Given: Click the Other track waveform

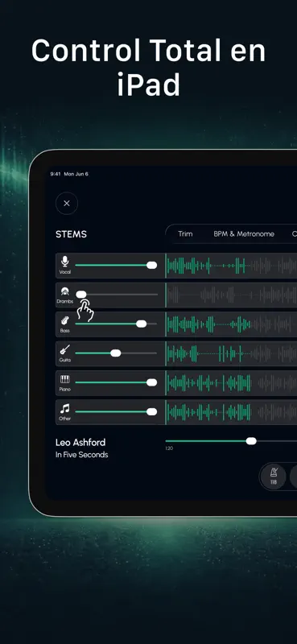Looking at the screenshot, I should pos(231,412).
